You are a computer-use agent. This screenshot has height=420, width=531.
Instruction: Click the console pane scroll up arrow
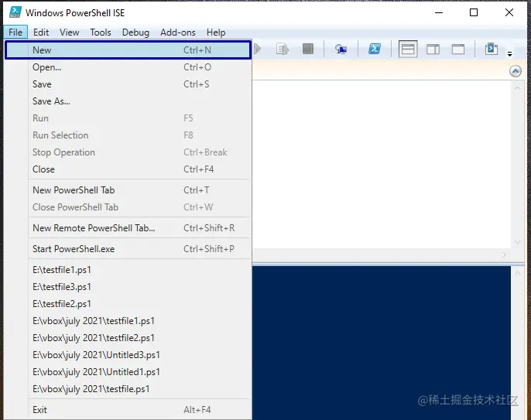[x=517, y=273]
